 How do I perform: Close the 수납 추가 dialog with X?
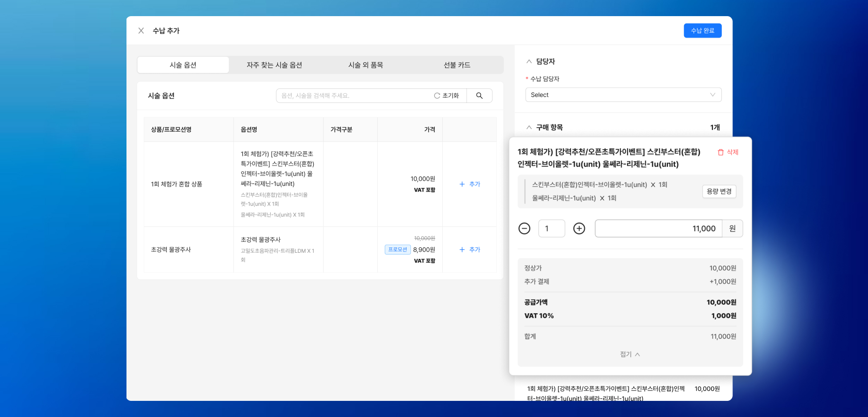(141, 31)
